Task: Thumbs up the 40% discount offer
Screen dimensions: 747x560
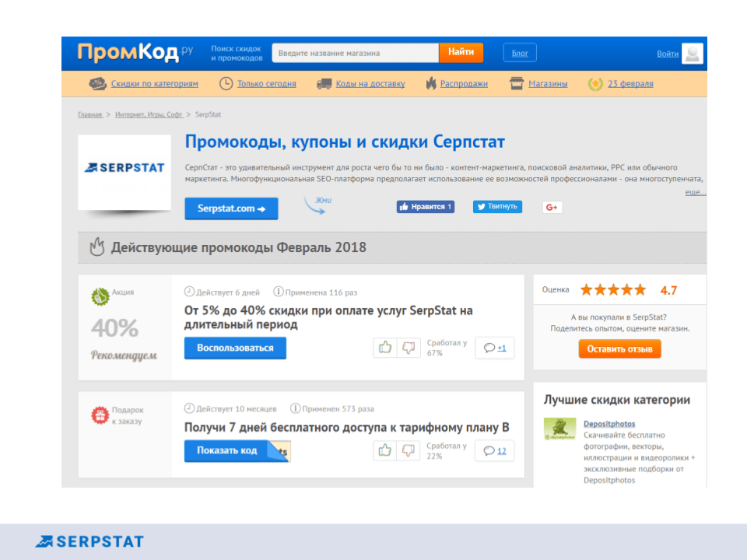Action: [385, 348]
